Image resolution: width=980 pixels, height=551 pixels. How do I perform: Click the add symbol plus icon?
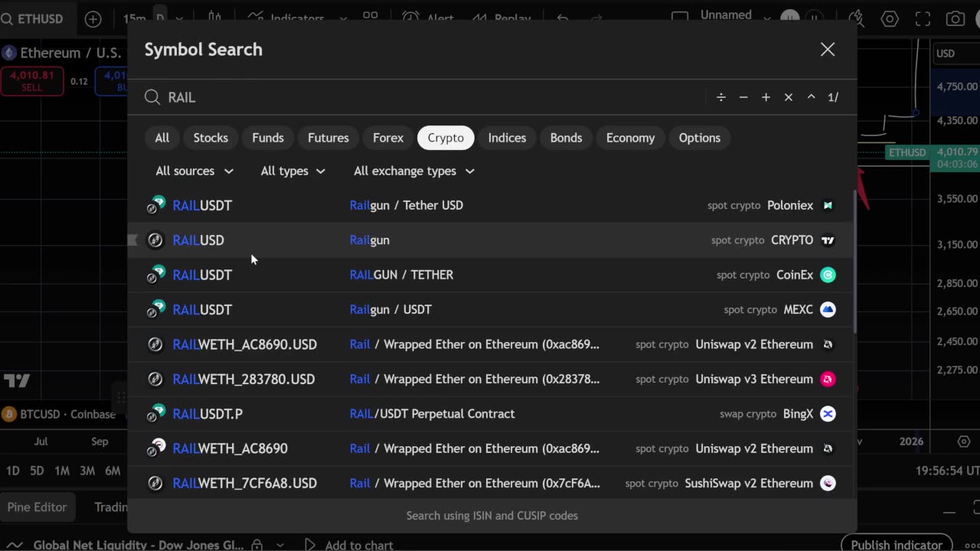click(93, 19)
